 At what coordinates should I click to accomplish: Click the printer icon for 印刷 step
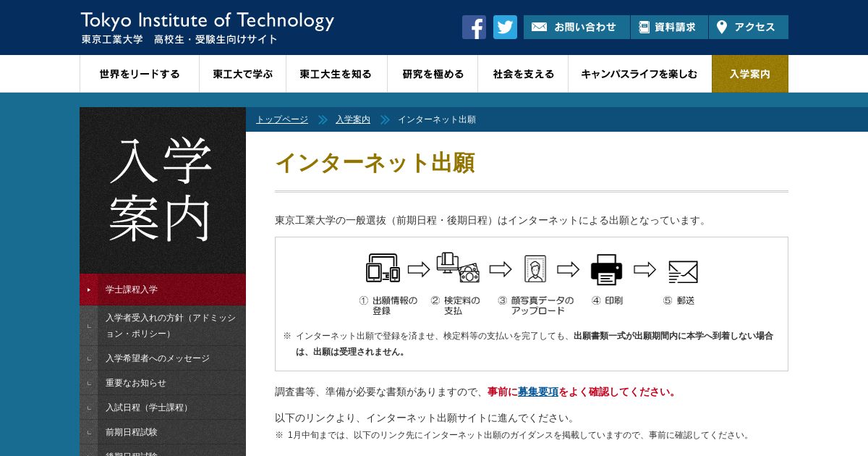pos(606,269)
